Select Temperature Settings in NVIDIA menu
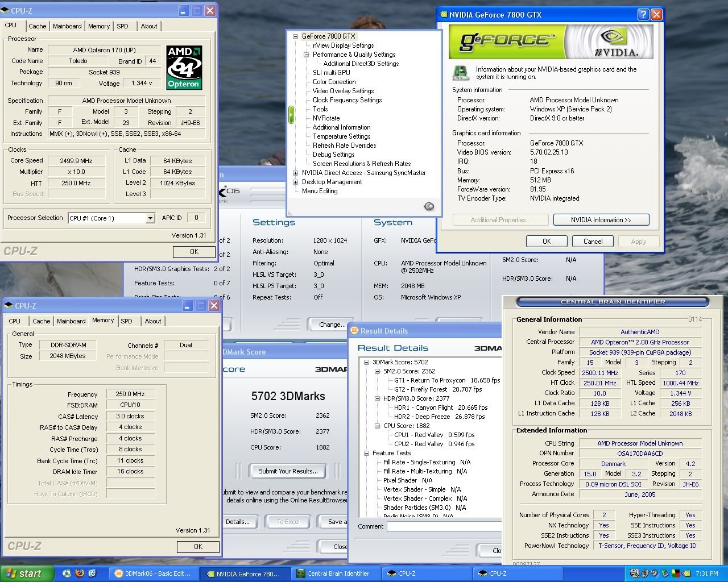Viewport: 728px width, 582px height. click(341, 136)
